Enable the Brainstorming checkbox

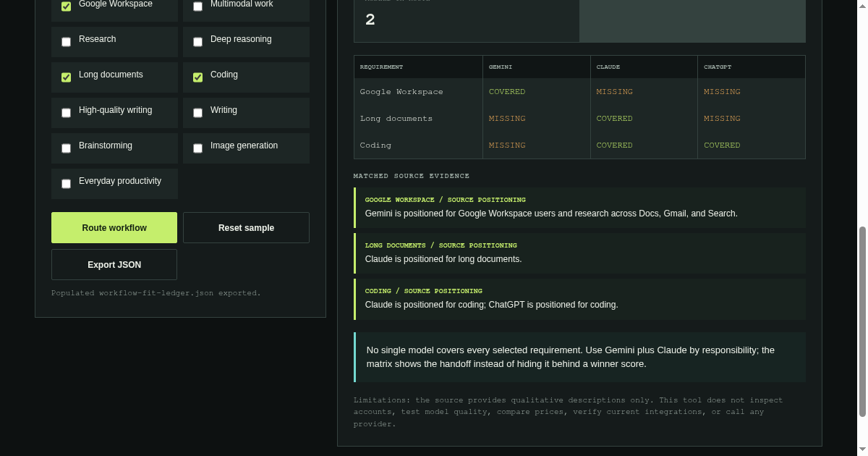tap(66, 148)
